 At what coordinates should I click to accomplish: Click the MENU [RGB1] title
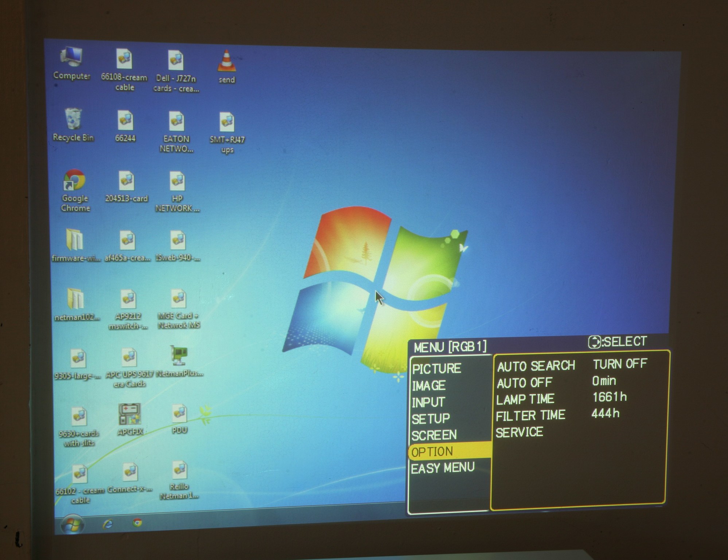click(450, 347)
